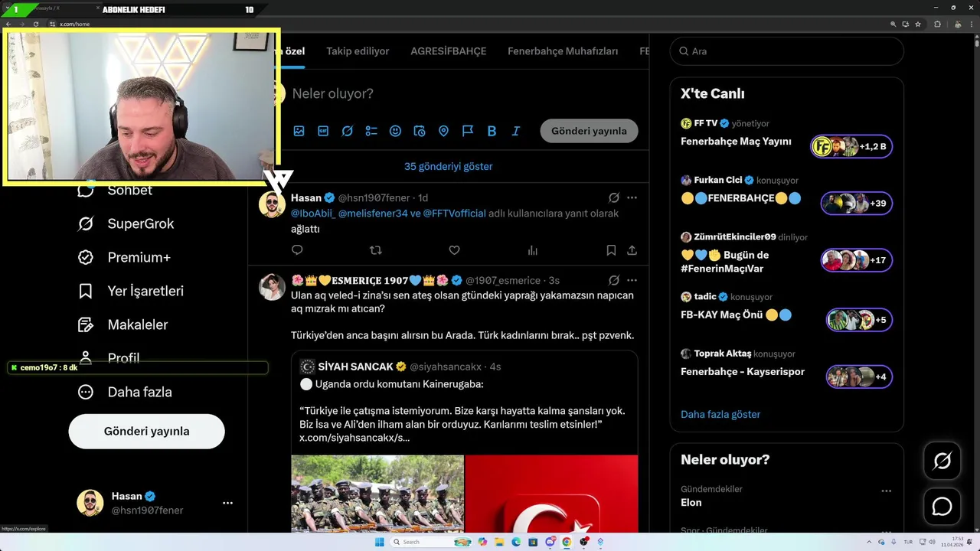Open Makaleler in sidebar

[123, 324]
